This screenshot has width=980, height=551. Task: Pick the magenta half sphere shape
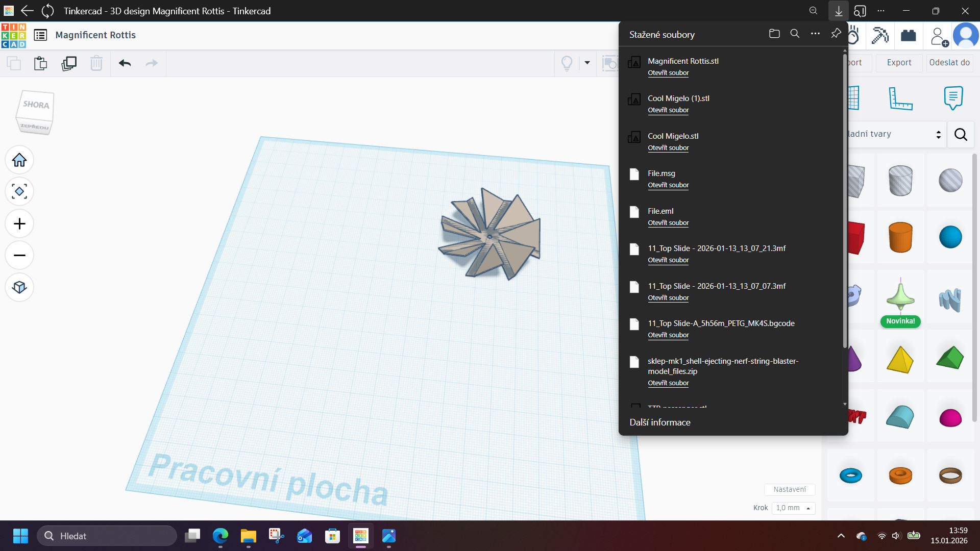click(x=950, y=417)
